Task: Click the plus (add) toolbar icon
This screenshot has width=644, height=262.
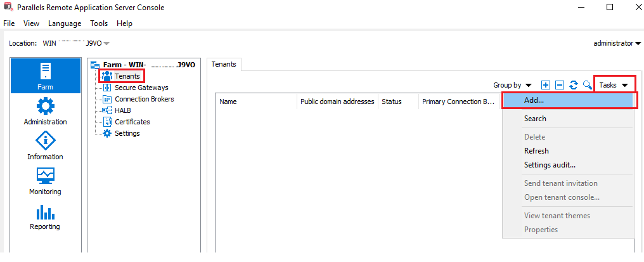Action: coord(545,85)
